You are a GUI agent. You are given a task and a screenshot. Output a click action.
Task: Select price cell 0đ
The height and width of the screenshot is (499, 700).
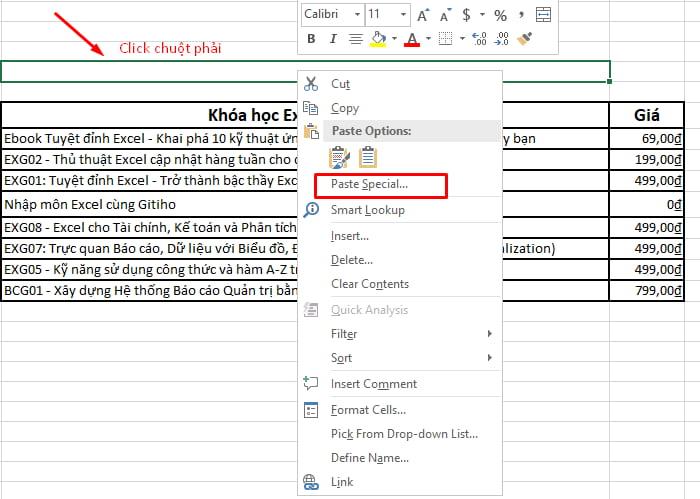646,204
